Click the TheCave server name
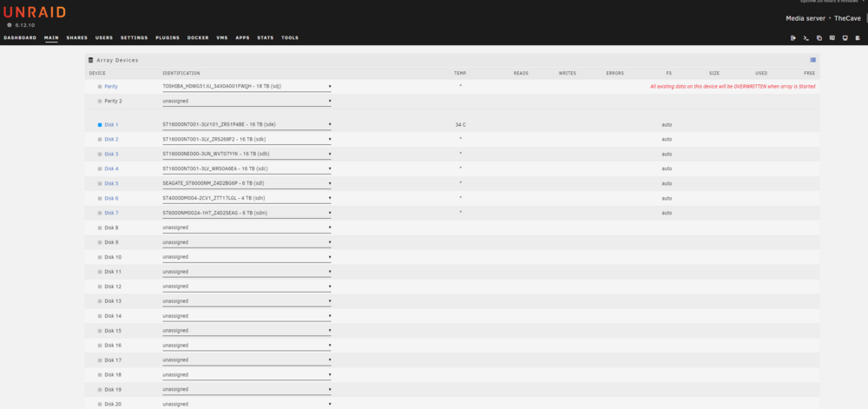Viewport: 868px width, 409px height. (847, 18)
